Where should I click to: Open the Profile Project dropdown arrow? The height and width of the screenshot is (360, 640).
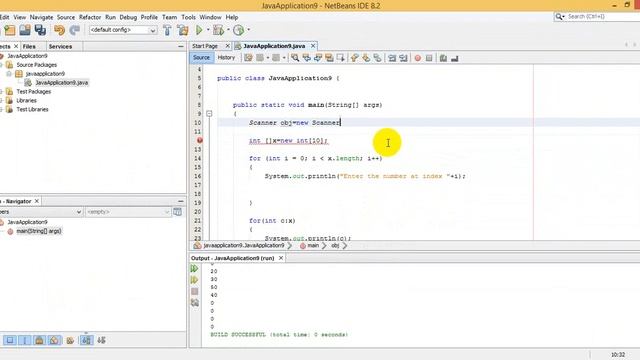pyautogui.click(x=249, y=30)
